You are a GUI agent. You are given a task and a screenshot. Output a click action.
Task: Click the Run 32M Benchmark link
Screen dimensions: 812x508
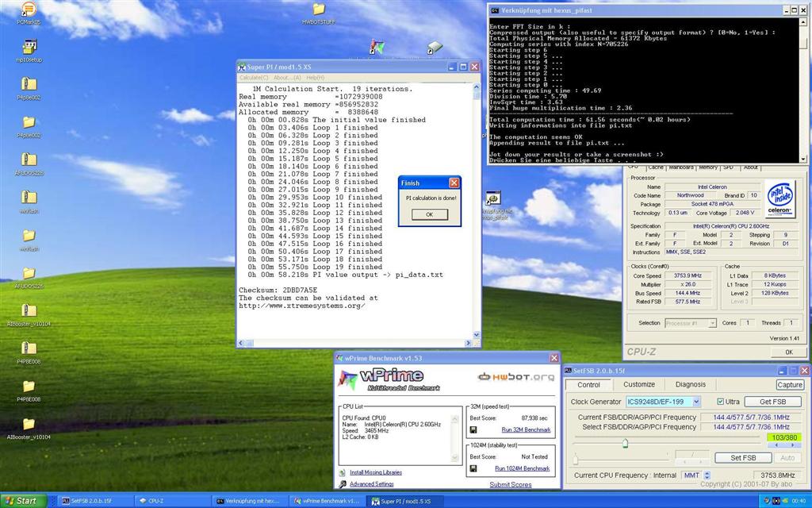click(x=526, y=429)
